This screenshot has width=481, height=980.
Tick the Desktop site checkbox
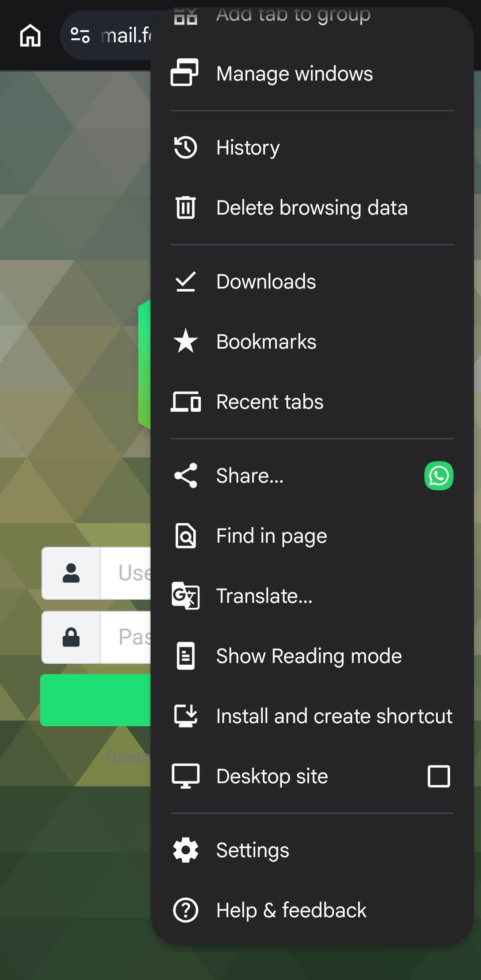click(439, 777)
